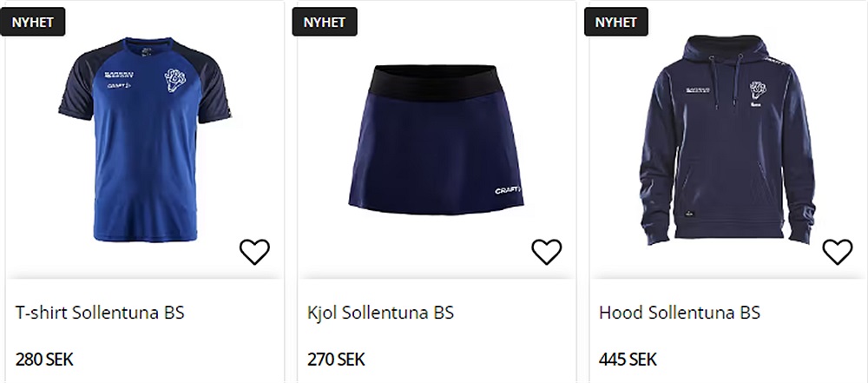868x383 pixels.
Task: Click the black waistband of the skirt
Action: click(435, 82)
